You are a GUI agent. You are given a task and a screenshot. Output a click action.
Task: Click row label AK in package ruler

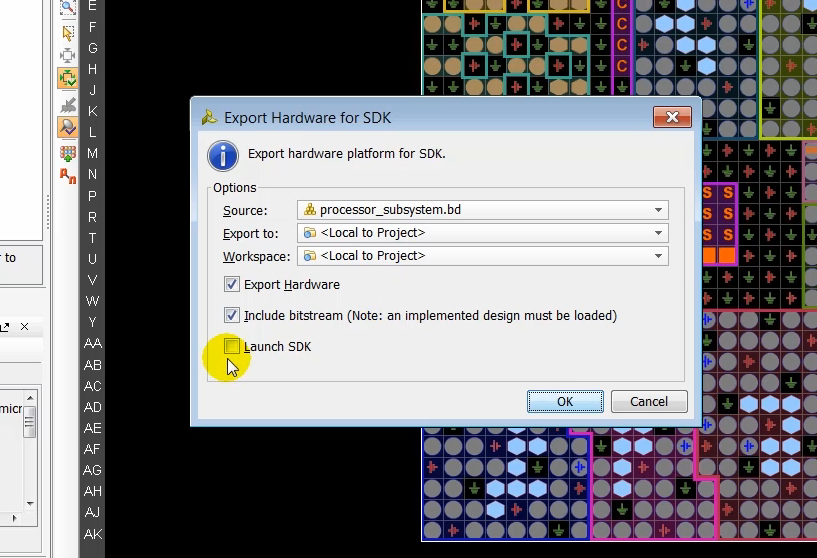[x=93, y=534]
